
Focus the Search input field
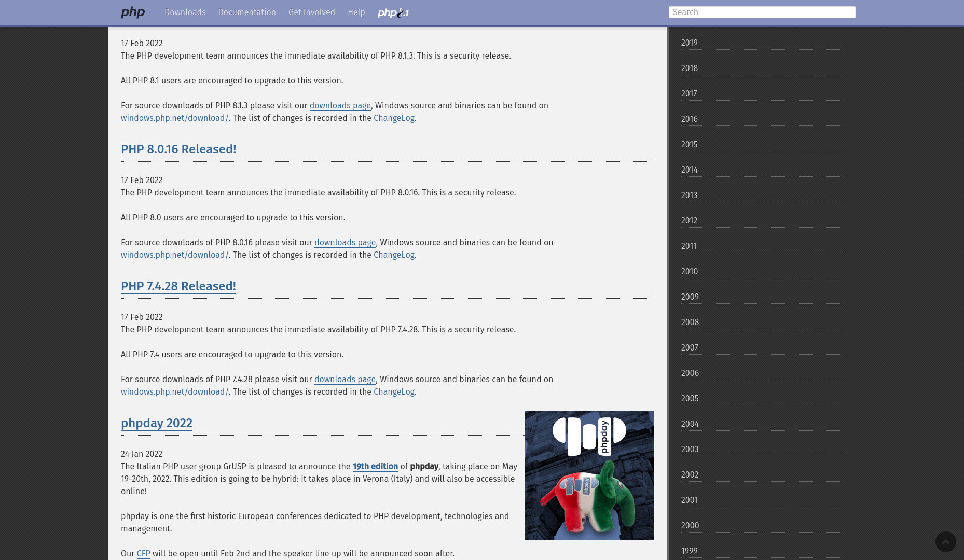coord(762,12)
